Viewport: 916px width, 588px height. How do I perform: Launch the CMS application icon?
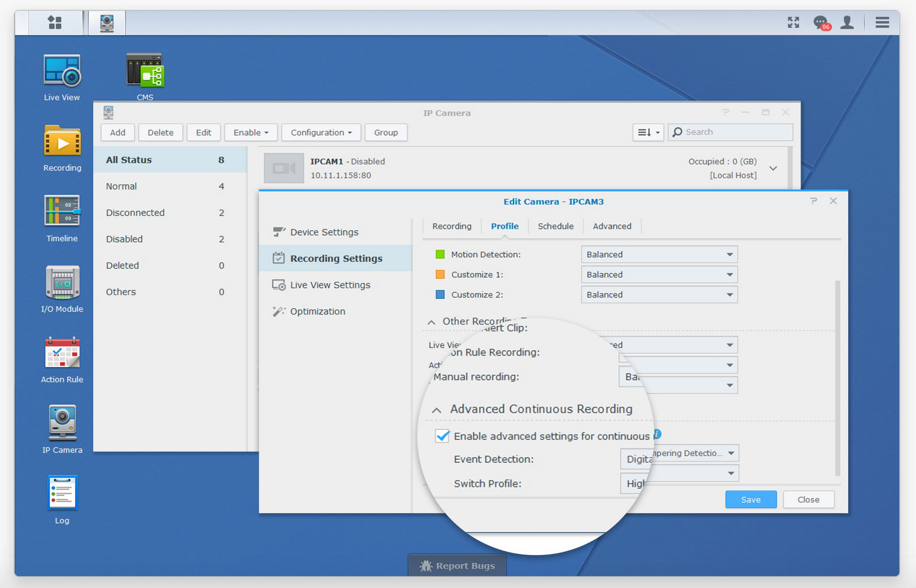click(145, 70)
